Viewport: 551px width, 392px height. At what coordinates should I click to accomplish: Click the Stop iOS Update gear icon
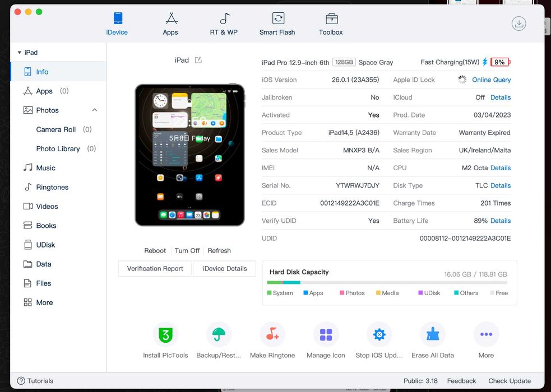coord(379,334)
